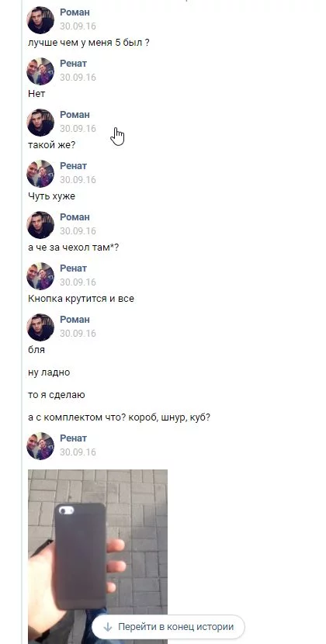Open avatar beside "Кнопка крутится и все"
Viewport: 326px width, 644px height.
tap(40, 276)
